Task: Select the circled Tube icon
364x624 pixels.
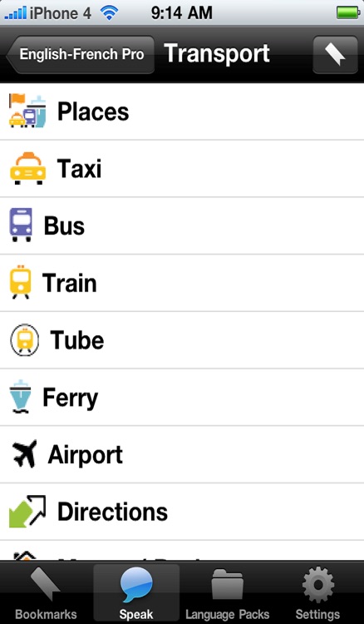Action: click(x=24, y=339)
